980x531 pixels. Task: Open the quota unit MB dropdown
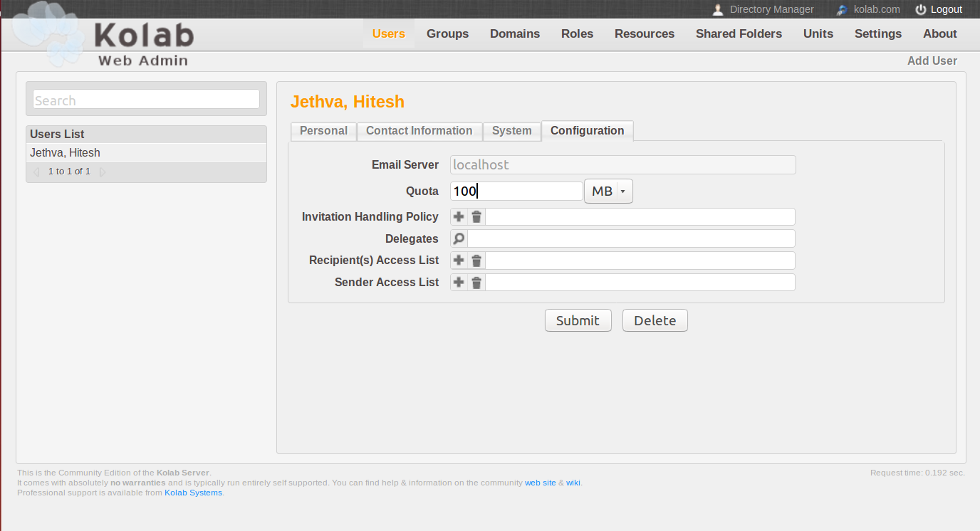608,191
